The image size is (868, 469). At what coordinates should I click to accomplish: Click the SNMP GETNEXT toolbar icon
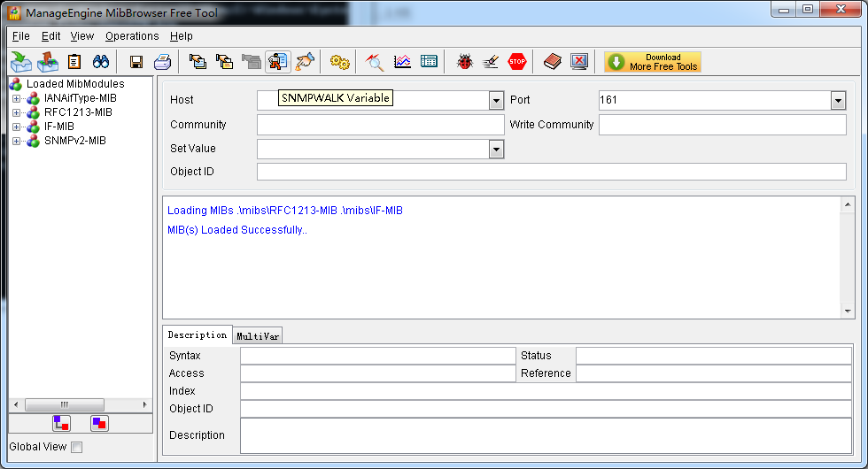coord(224,61)
